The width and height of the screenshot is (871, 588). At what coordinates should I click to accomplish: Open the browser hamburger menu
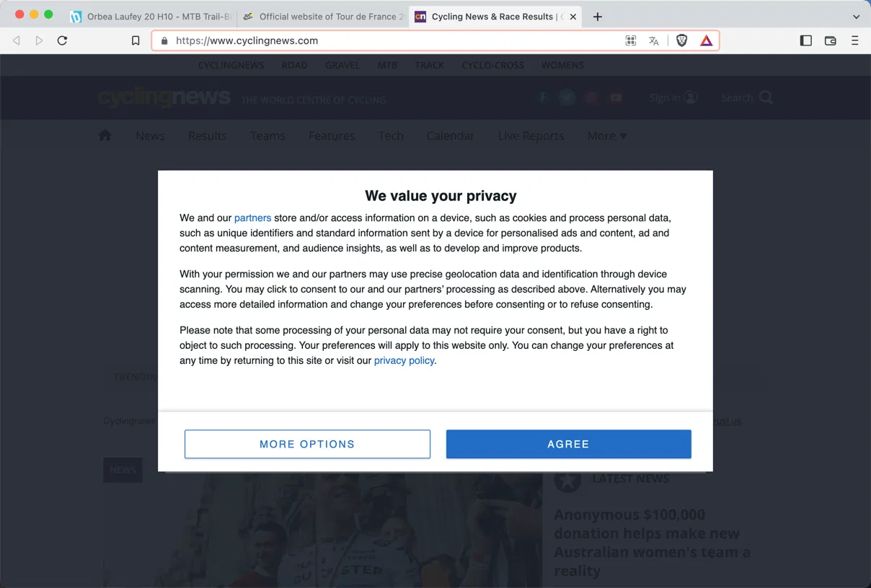point(855,41)
